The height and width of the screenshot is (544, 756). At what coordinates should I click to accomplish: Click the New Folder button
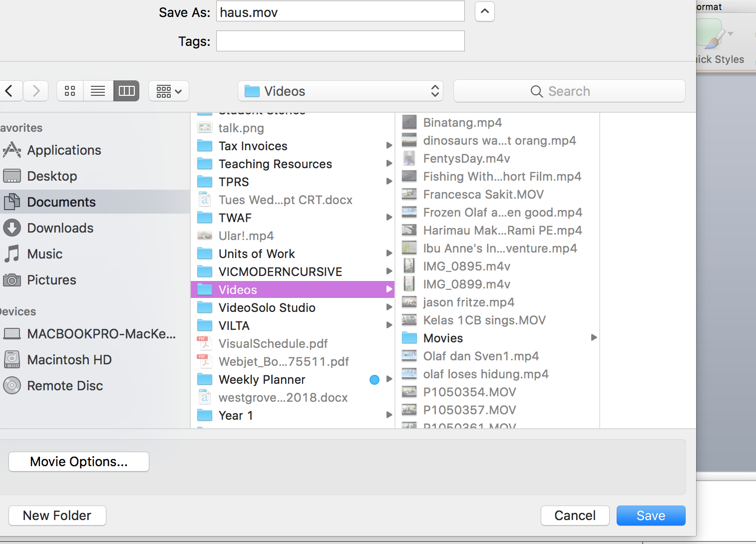pyautogui.click(x=57, y=516)
